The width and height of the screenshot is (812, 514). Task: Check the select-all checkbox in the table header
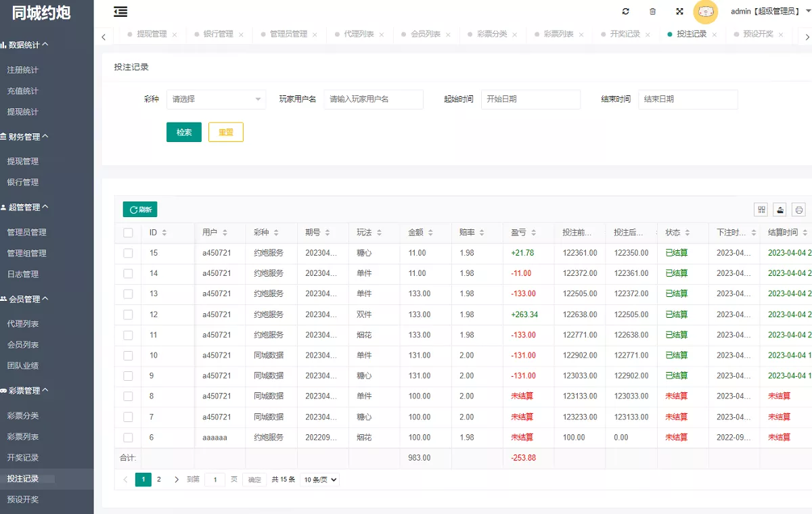(128, 232)
